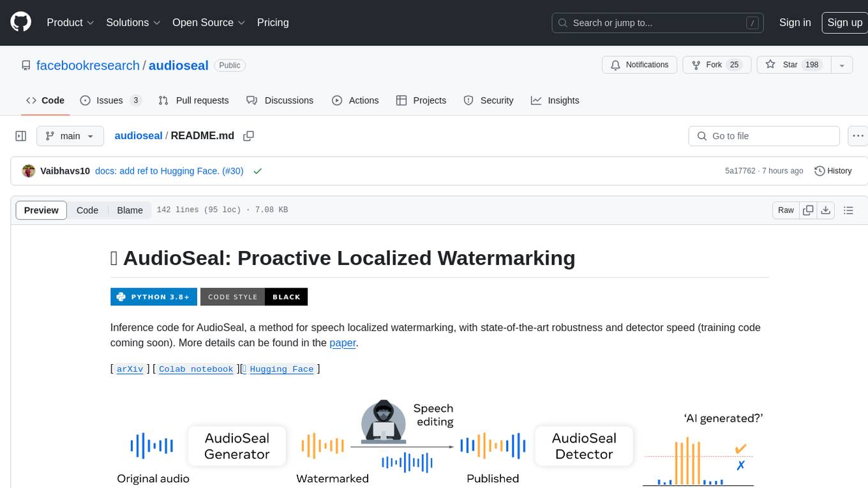The width and height of the screenshot is (868, 488).
Task: Switch to the Security tab
Action: [488, 100]
